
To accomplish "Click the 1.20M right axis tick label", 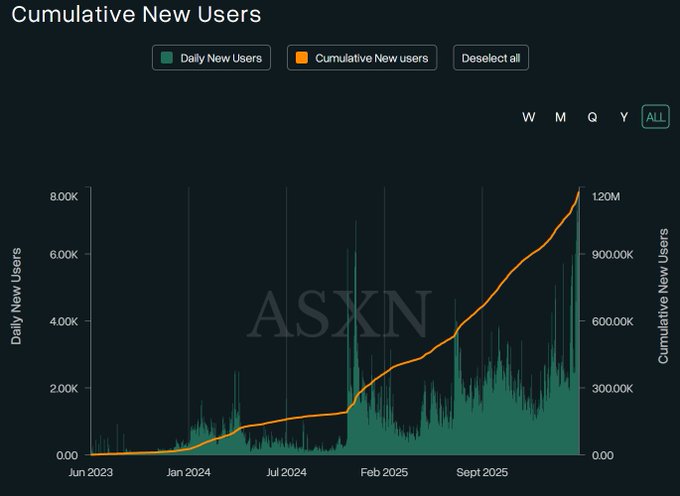I will [611, 196].
